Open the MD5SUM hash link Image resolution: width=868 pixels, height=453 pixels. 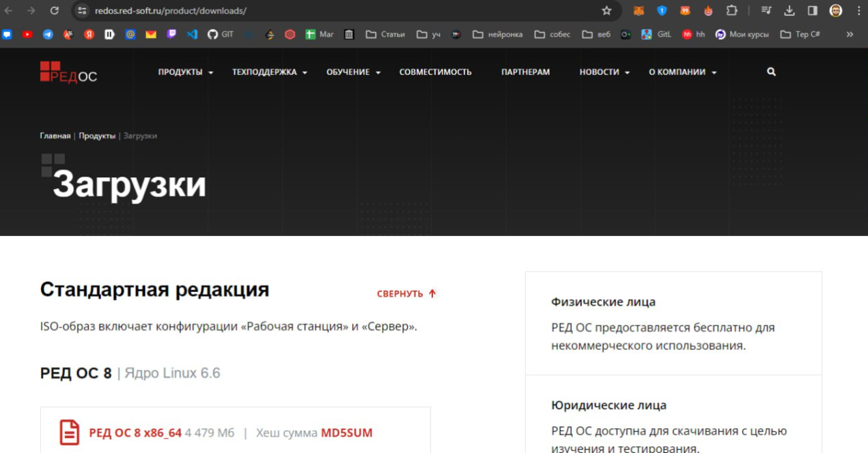pos(347,433)
